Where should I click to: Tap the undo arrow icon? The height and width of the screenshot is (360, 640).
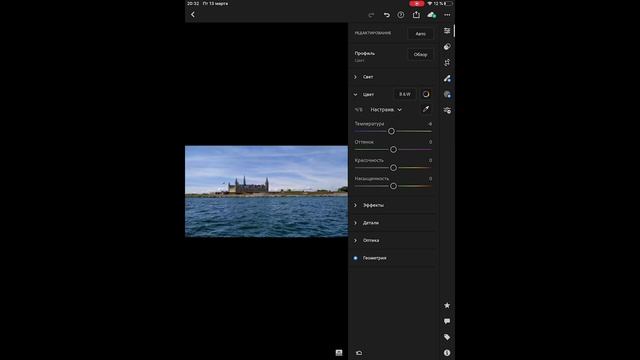pyautogui.click(x=386, y=15)
